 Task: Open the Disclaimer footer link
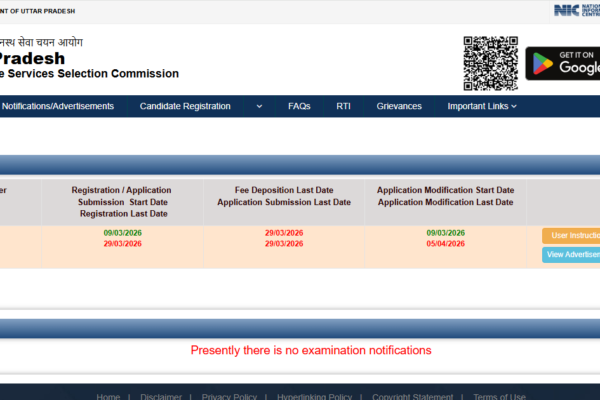pyautogui.click(x=161, y=396)
